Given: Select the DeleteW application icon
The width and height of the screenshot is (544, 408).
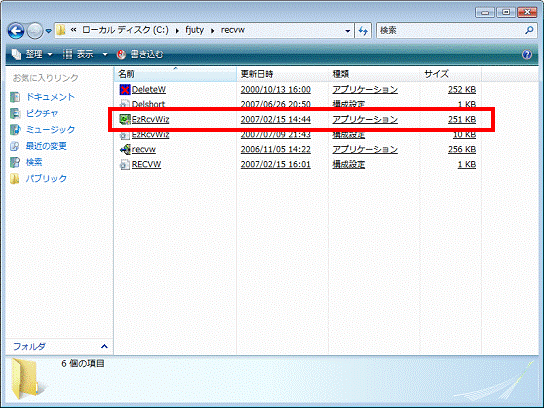Looking at the screenshot, I should click(x=125, y=90).
